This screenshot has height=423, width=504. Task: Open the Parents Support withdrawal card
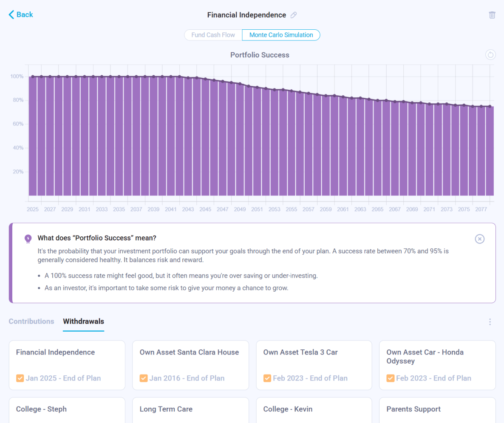437,410
